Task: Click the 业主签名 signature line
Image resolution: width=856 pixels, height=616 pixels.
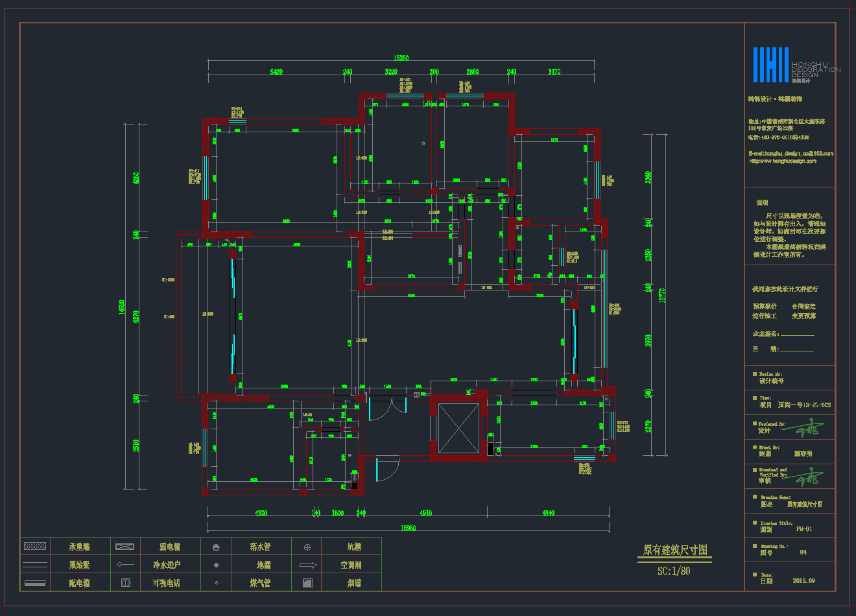Action: (x=797, y=335)
